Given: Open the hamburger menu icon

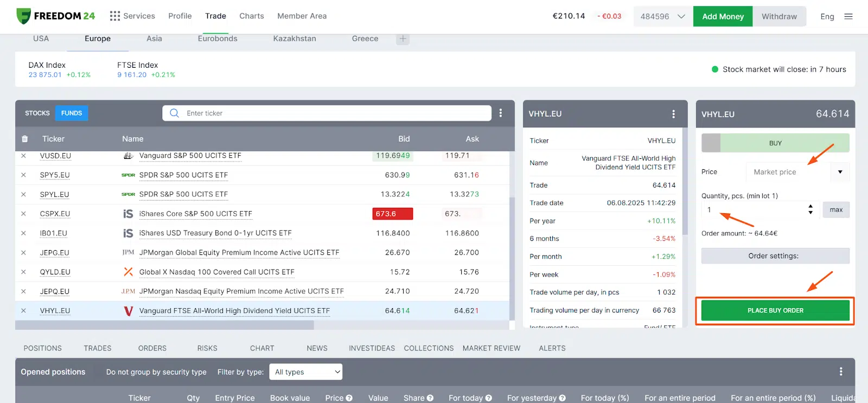Looking at the screenshot, I should pos(848,16).
